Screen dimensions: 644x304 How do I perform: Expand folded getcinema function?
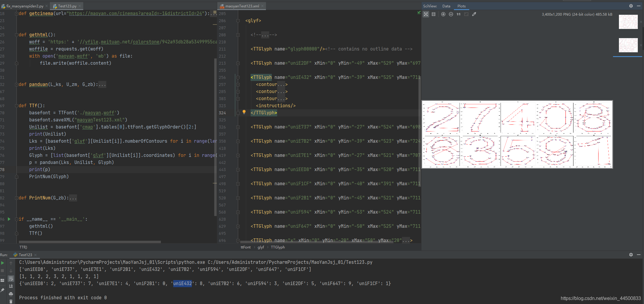click(17, 14)
